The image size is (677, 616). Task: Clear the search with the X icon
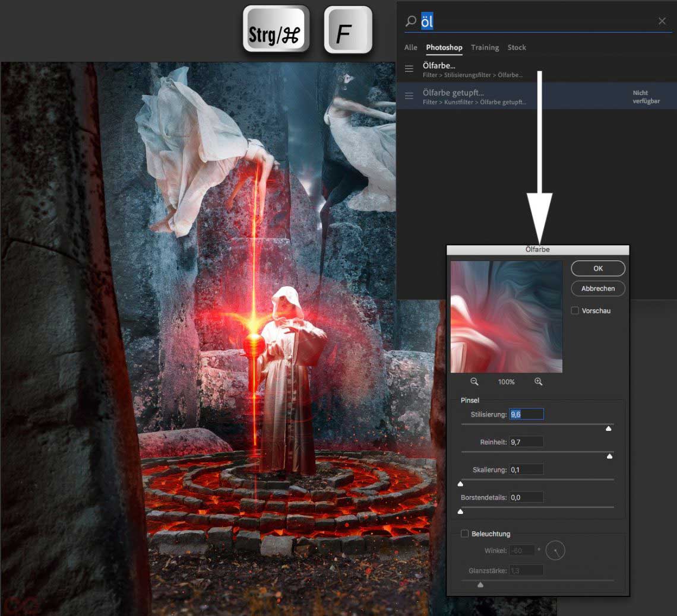click(662, 21)
